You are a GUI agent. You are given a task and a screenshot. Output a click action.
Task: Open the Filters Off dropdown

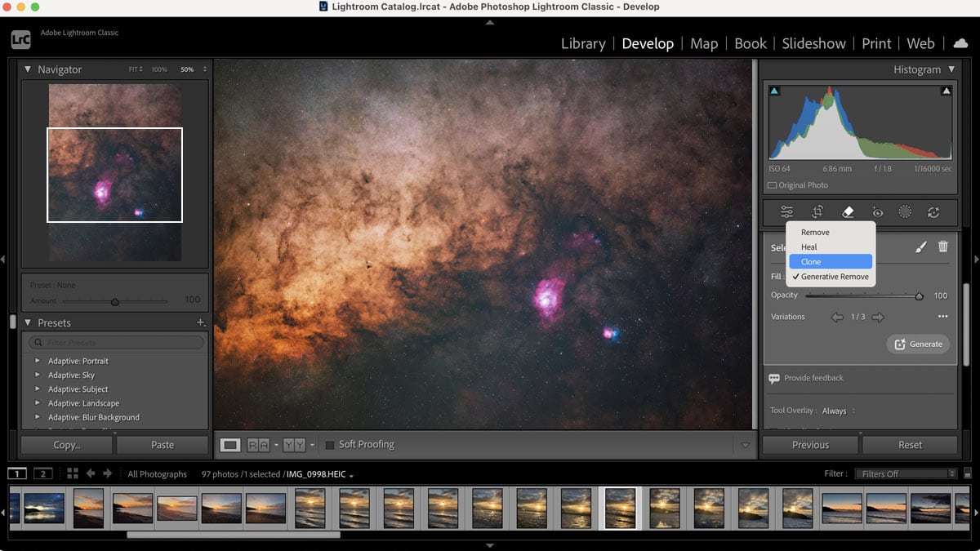click(905, 473)
